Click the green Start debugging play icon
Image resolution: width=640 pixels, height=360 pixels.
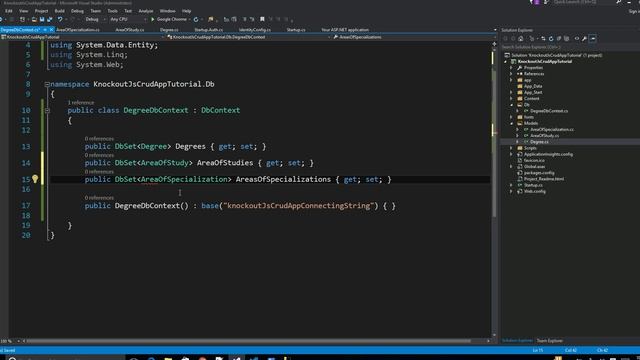point(153,19)
